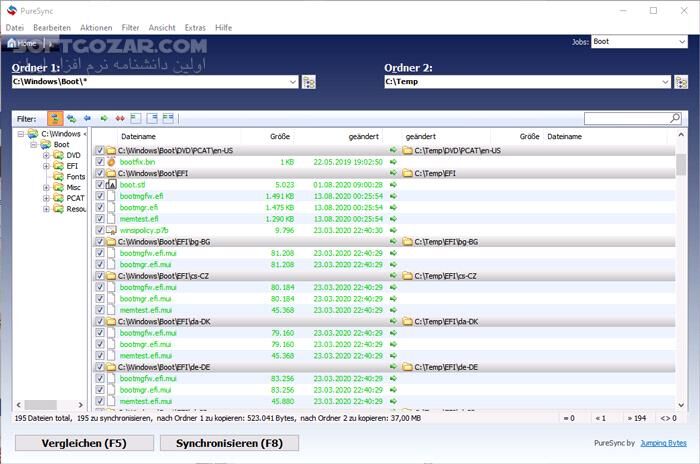Click the folder tree horizontal scrollbar thumb
The height and width of the screenshot is (464, 700).
pyautogui.click(x=40, y=405)
